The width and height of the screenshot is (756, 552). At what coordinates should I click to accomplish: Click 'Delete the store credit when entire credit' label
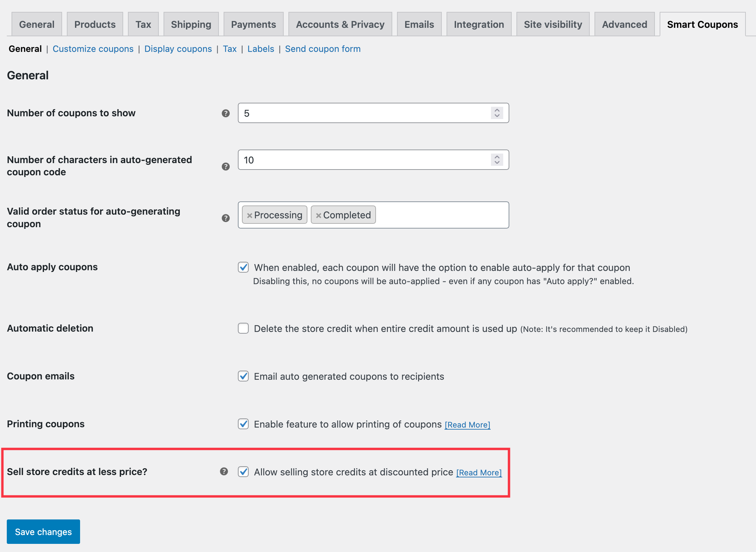click(385, 329)
